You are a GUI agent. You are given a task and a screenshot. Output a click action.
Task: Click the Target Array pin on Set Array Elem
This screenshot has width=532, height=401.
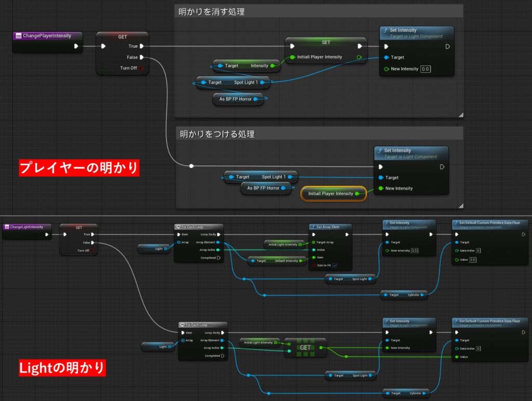313,242
